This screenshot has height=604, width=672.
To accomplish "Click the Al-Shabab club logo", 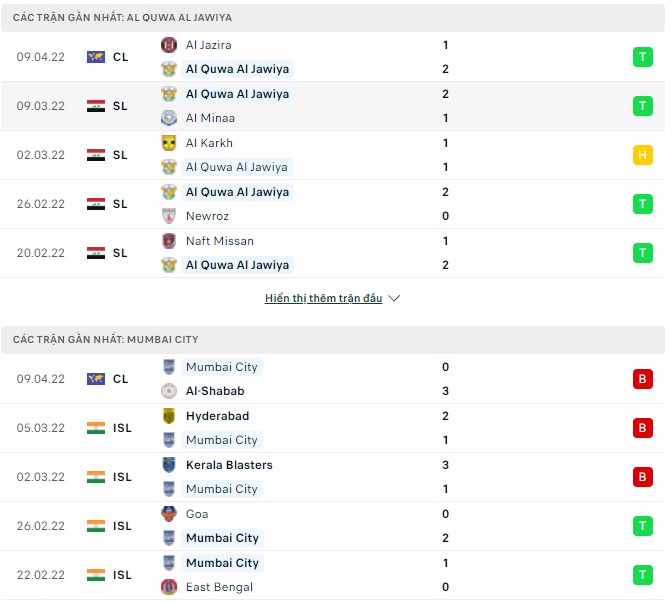I will (x=169, y=391).
